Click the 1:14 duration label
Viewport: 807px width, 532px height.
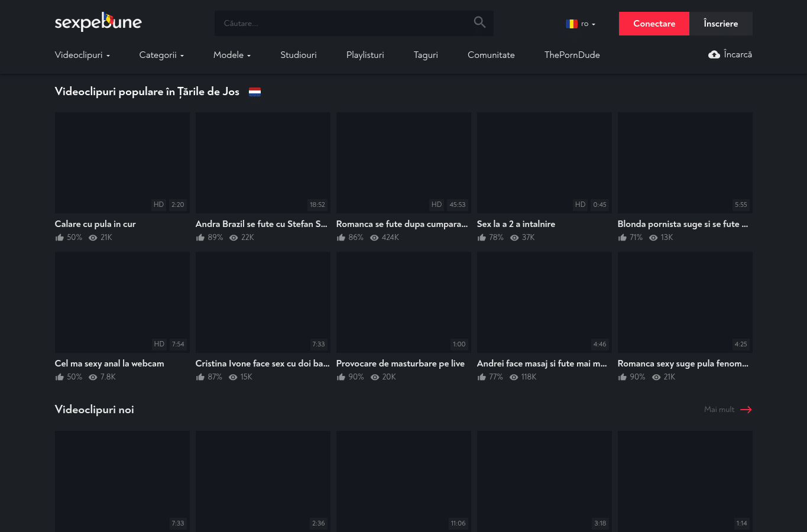pos(742,523)
